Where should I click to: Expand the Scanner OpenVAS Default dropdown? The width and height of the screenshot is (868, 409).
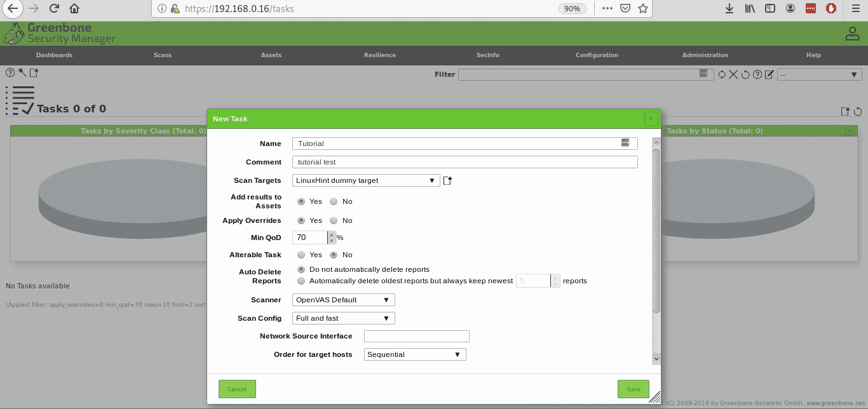click(343, 300)
